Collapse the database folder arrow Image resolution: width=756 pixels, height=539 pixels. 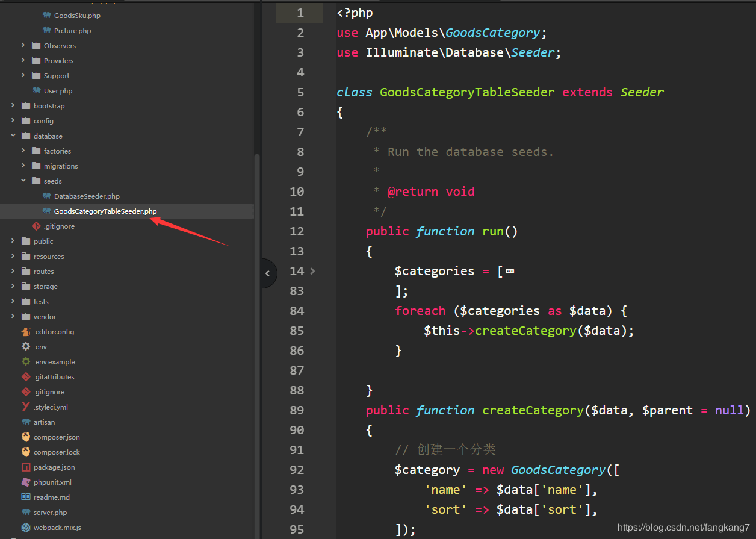(x=13, y=136)
